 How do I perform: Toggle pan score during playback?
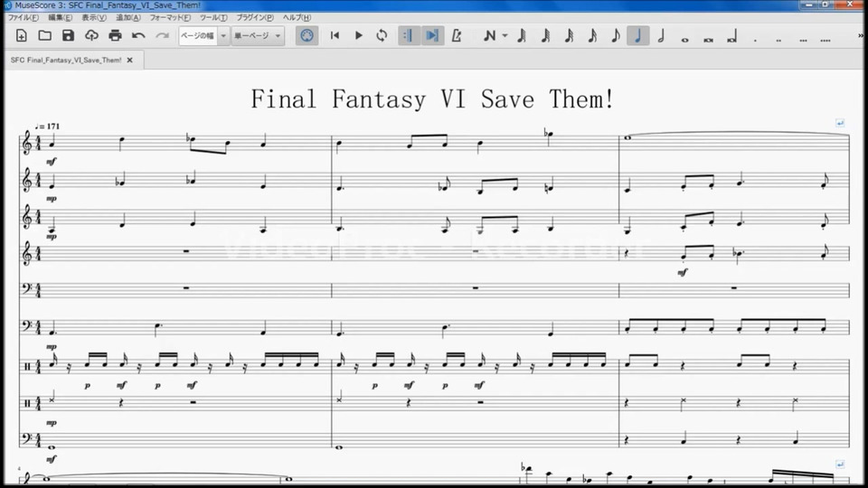[x=432, y=36]
